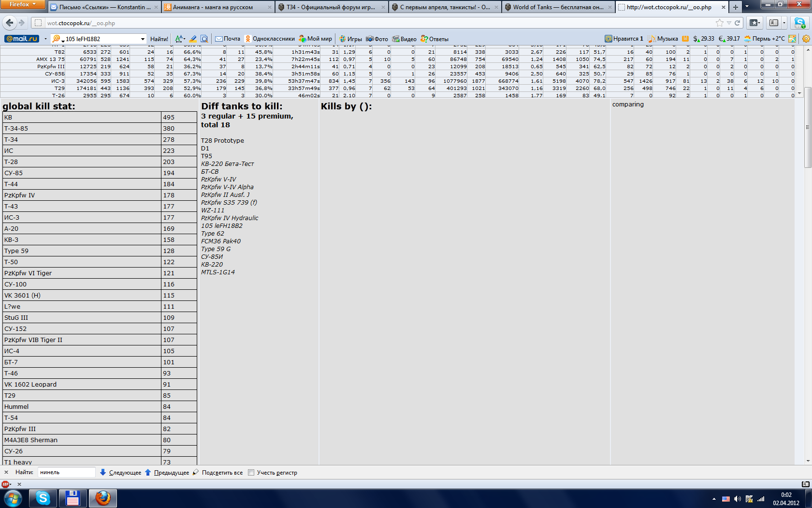This screenshot has height=508, width=812.
Task: Click the Найти! search button
Action: coord(159,39)
